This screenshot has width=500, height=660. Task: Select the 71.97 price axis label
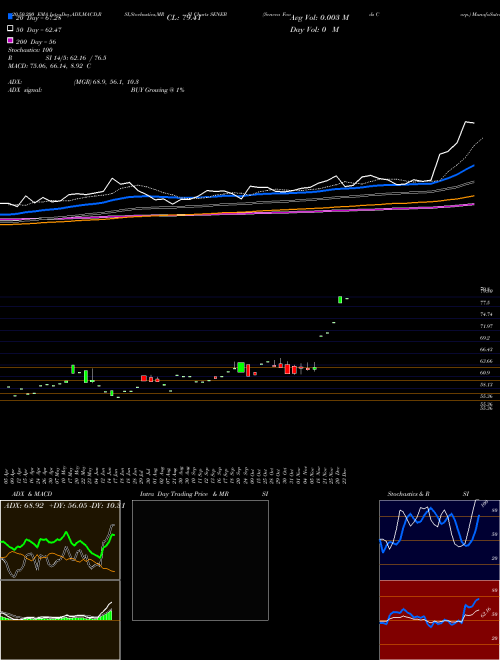click(486, 326)
